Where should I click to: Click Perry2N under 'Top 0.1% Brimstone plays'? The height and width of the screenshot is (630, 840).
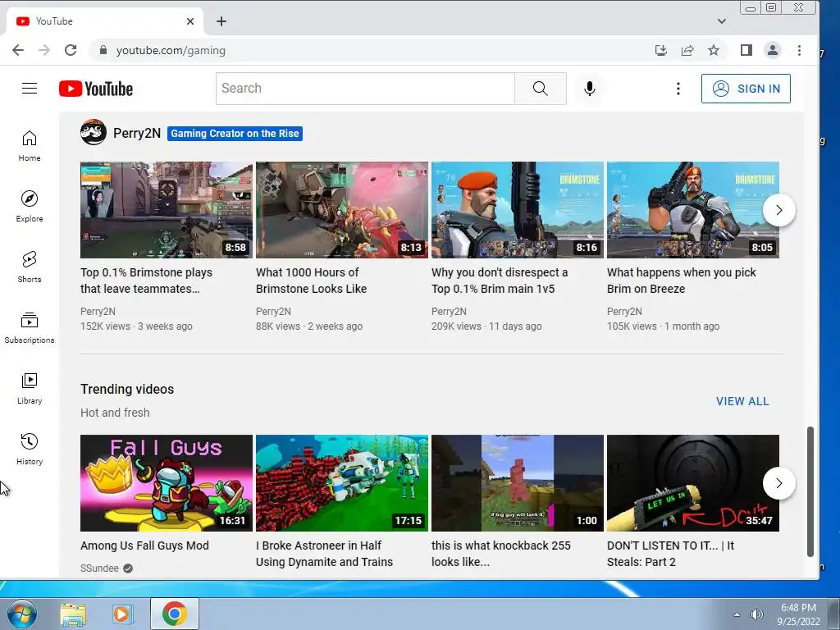pos(98,311)
